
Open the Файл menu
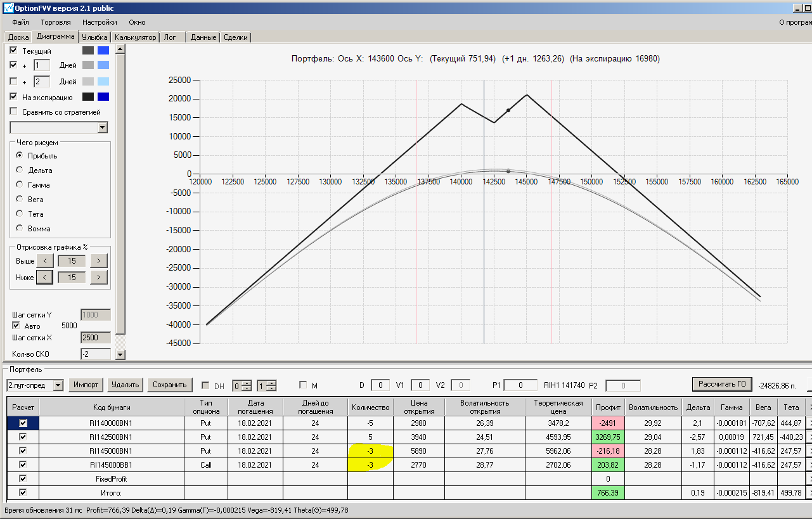(20, 22)
